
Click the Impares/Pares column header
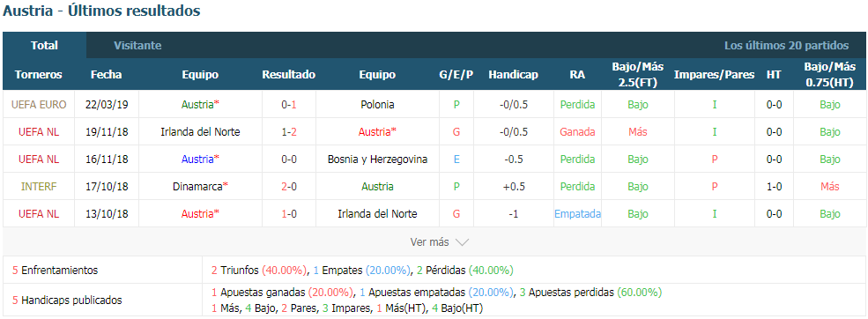pyautogui.click(x=714, y=75)
